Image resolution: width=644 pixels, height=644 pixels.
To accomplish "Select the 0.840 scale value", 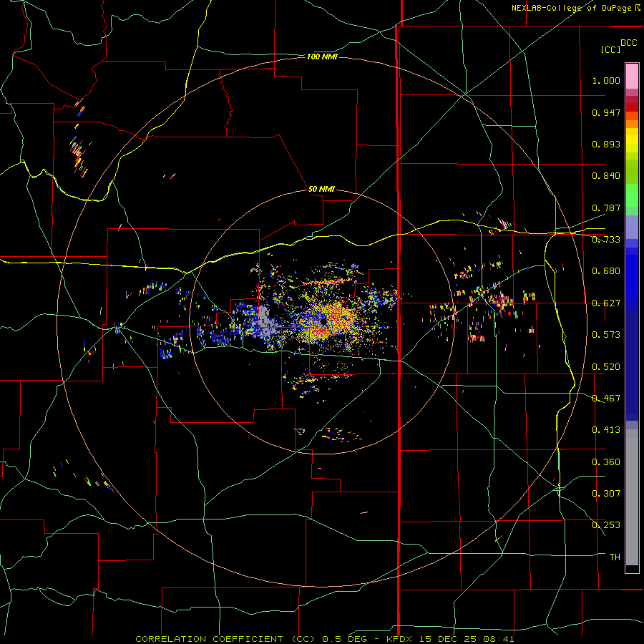I will (x=606, y=176).
